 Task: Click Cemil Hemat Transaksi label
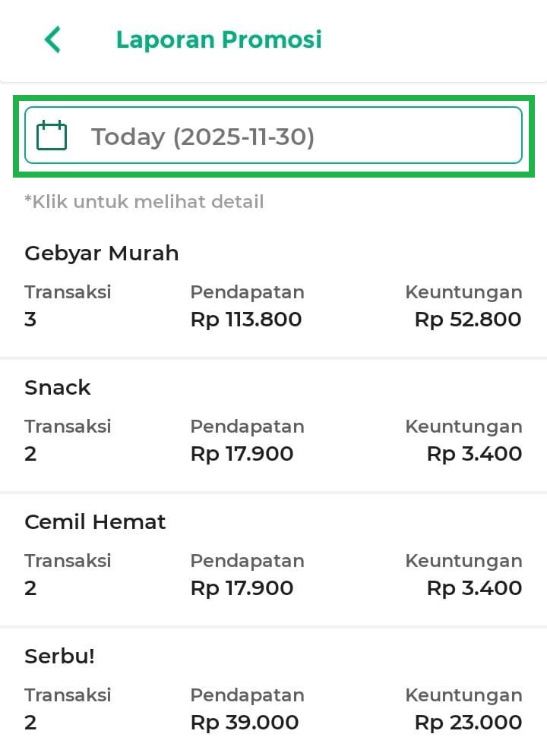[x=68, y=561]
